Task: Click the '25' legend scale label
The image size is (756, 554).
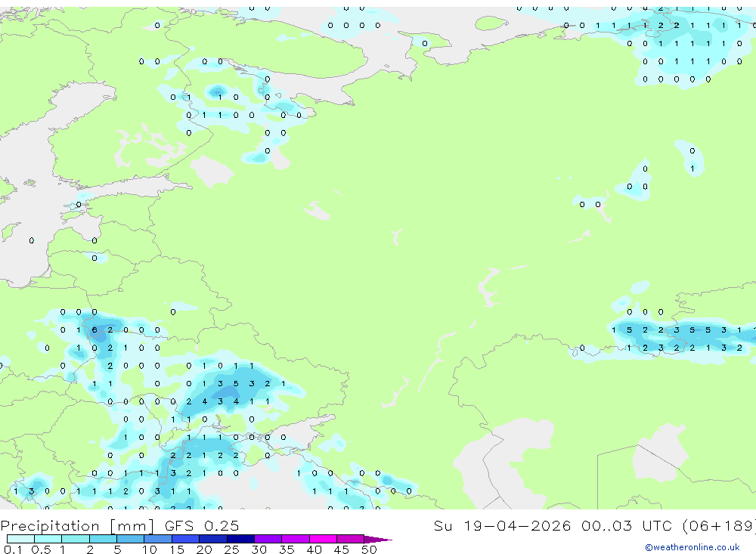Action: (x=231, y=549)
